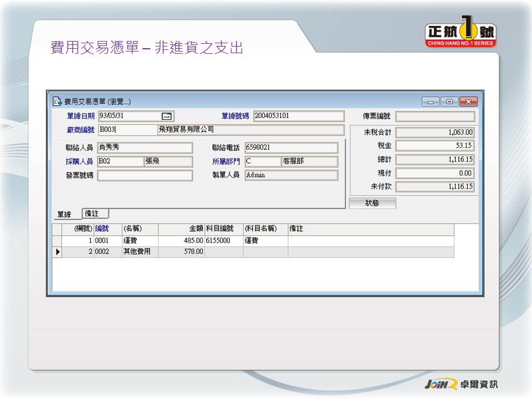Select row 1 運費 in the grid
The height and width of the screenshot is (399, 532).
(x=140, y=241)
